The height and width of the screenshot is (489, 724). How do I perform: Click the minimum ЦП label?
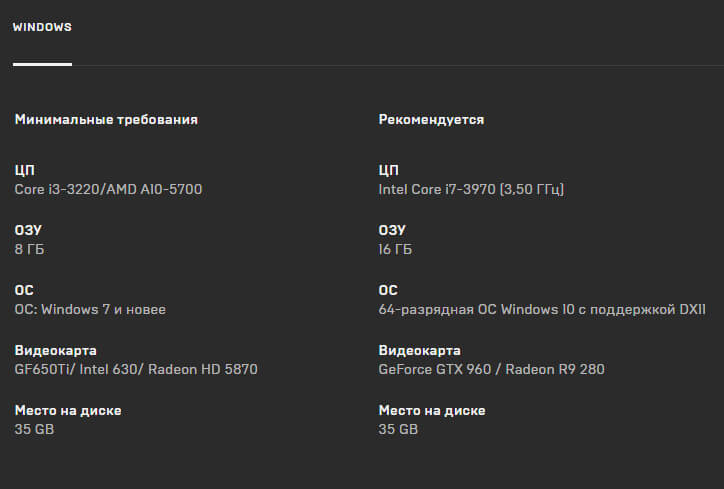(24, 170)
